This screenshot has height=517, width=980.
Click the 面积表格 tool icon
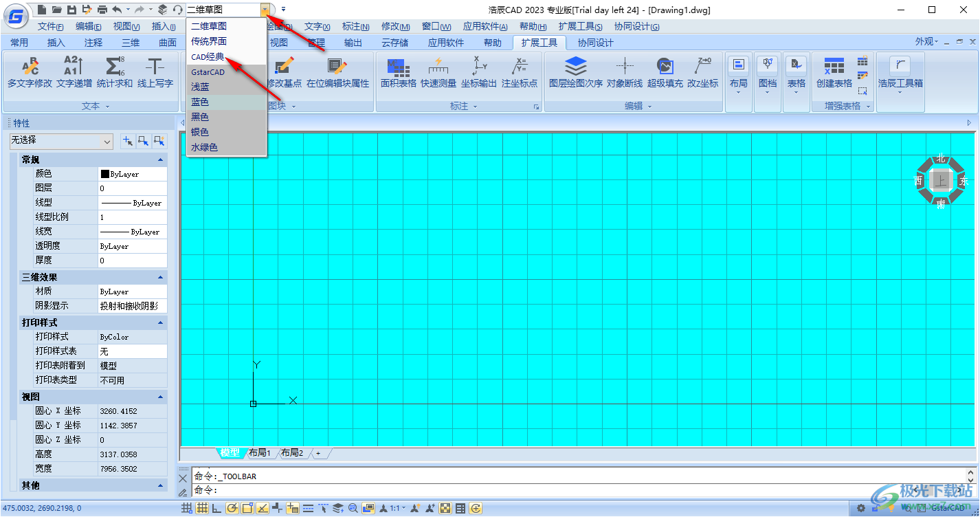pyautogui.click(x=399, y=66)
